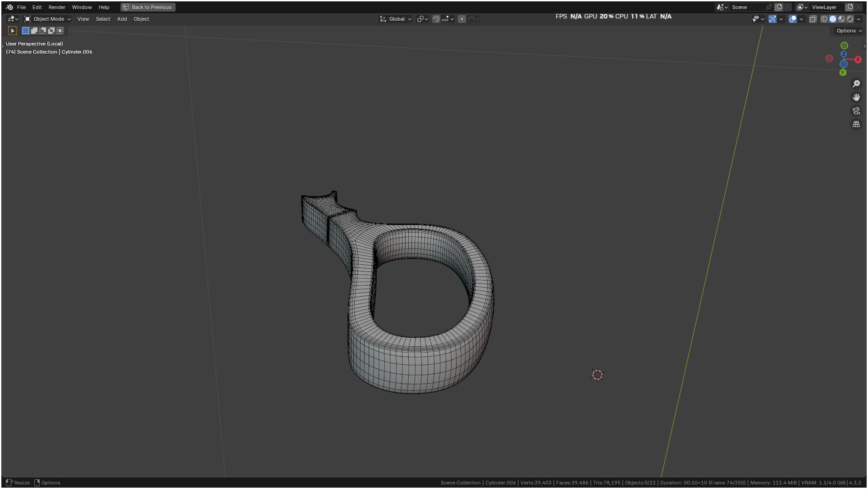Click "User Perspective (Local)" text
Screen dimensions: 868x489
click(x=34, y=44)
